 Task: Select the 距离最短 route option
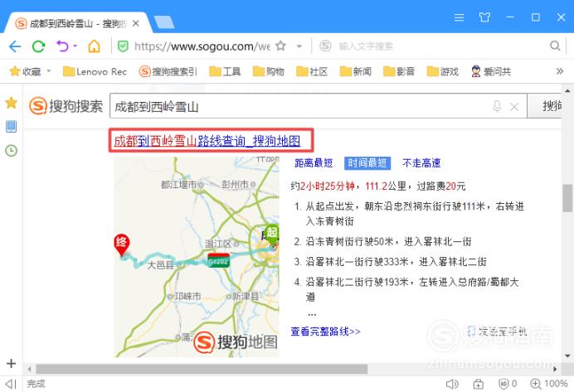coord(314,162)
